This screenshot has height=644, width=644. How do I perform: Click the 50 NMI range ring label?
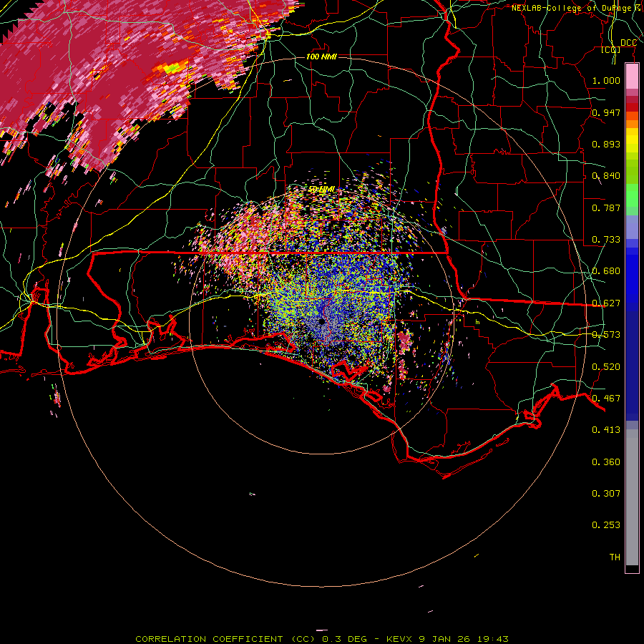pos(321,190)
